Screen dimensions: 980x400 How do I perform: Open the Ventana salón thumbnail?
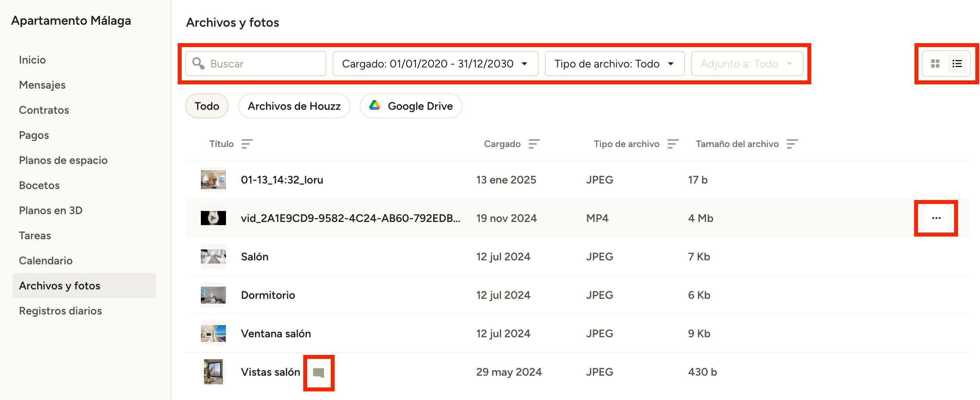point(213,333)
